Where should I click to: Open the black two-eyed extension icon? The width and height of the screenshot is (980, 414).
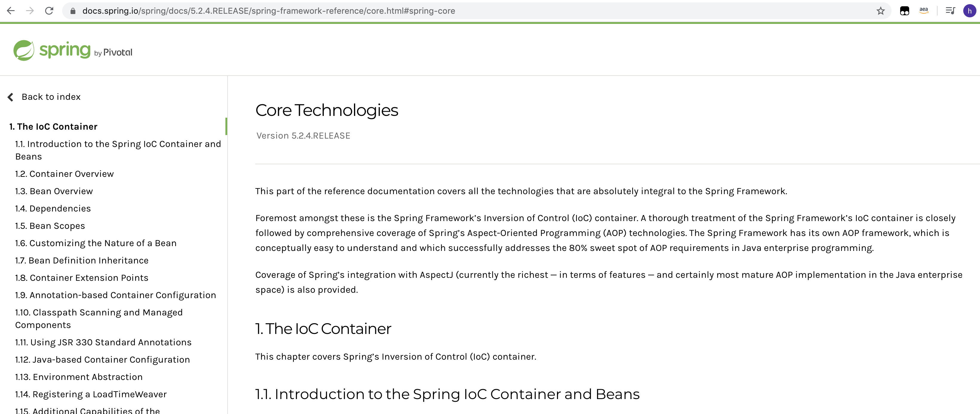[x=904, y=11]
